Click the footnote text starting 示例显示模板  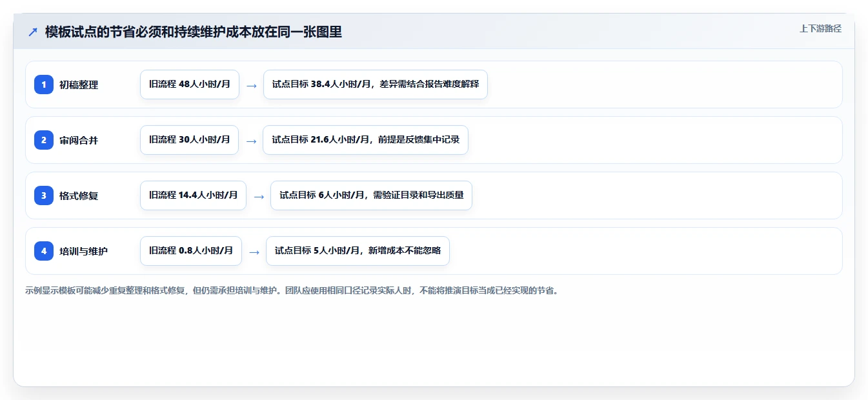(292, 290)
